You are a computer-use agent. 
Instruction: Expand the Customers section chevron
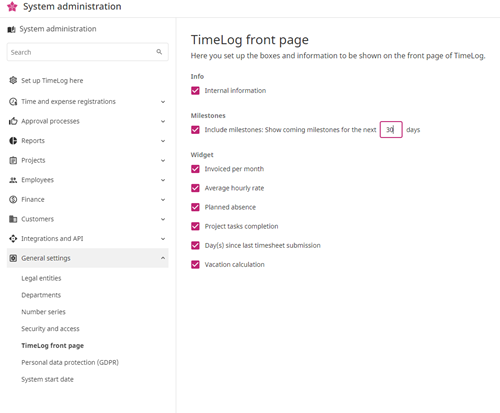[x=163, y=219]
